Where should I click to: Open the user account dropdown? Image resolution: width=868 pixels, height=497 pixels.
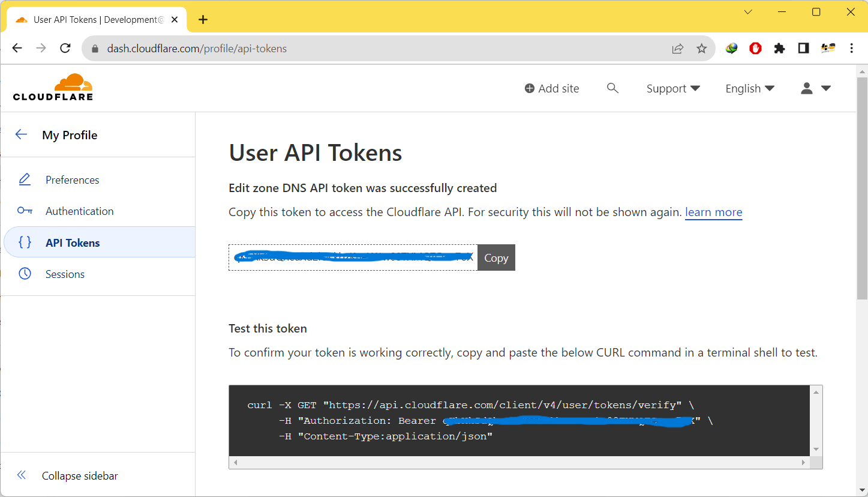click(x=816, y=88)
